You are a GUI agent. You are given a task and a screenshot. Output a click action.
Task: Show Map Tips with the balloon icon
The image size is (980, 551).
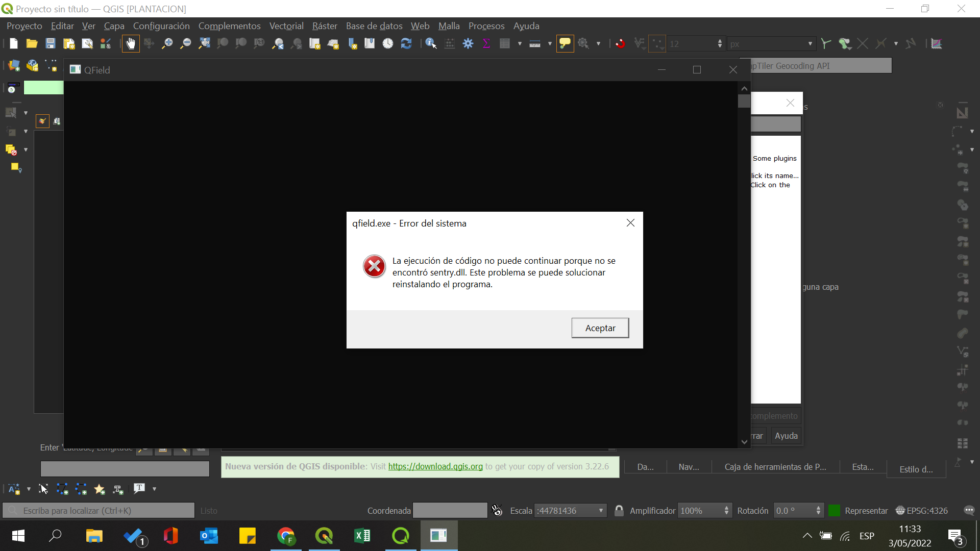(x=565, y=43)
